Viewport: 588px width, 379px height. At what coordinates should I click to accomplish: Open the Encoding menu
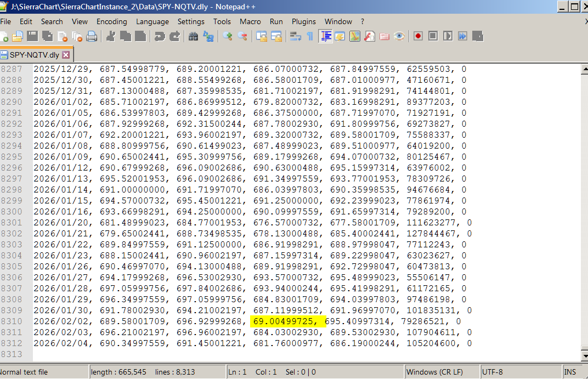pos(112,22)
